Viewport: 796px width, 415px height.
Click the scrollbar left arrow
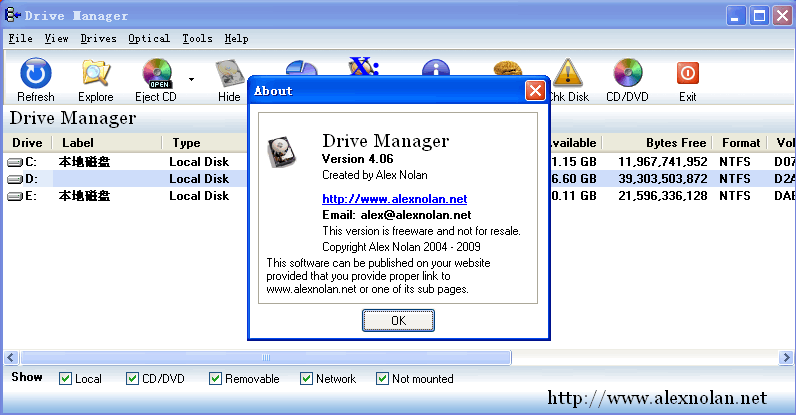(x=12, y=358)
